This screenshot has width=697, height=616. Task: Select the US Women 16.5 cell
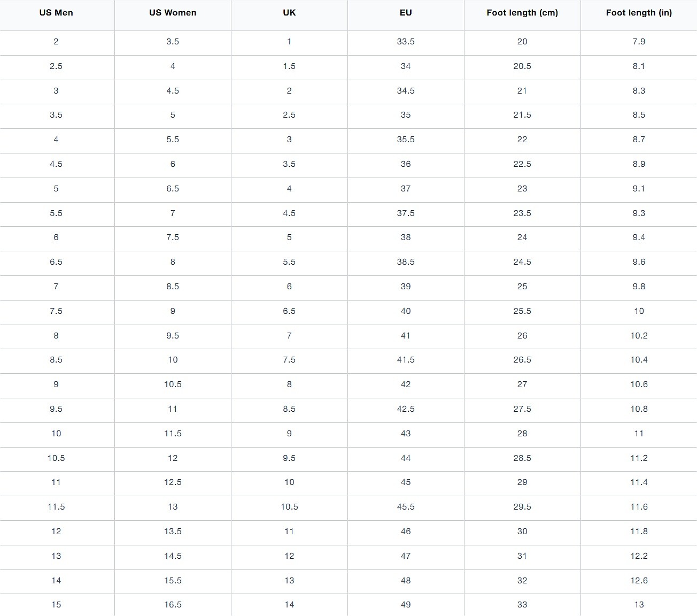coord(173,605)
